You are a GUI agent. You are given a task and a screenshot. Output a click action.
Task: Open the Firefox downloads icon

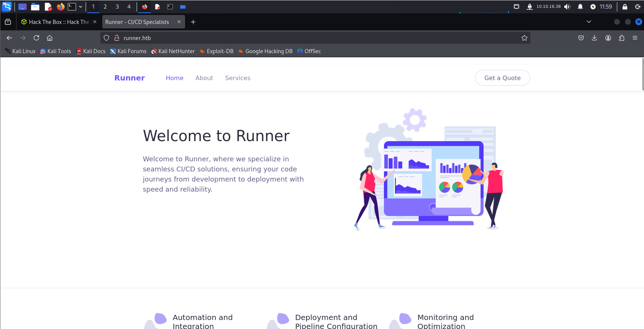(594, 38)
